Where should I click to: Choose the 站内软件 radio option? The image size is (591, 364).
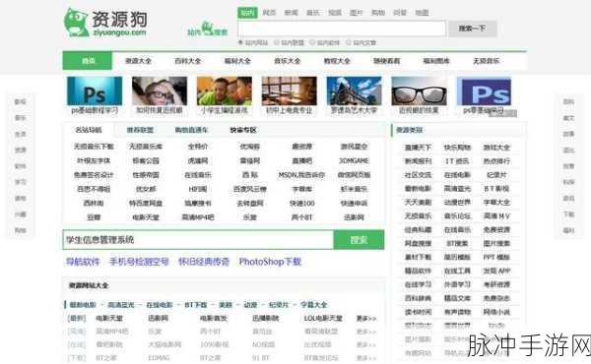click(x=325, y=43)
